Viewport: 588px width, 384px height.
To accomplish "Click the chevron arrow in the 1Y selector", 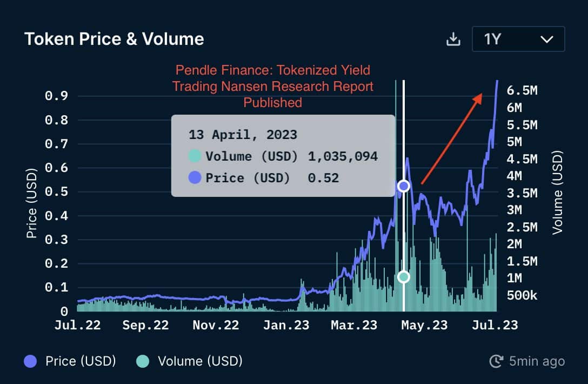I will [x=547, y=39].
